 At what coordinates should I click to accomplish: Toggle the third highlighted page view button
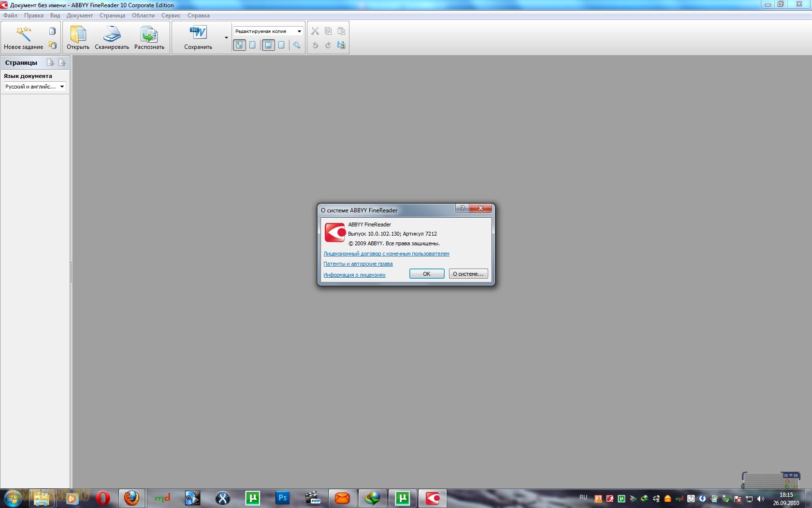(268, 45)
